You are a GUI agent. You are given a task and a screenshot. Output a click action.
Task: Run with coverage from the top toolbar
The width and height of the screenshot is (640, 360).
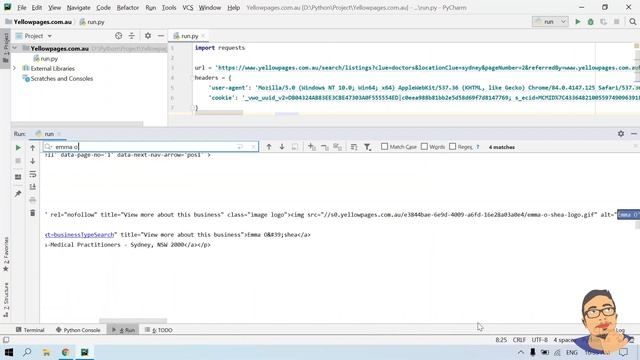[x=603, y=22]
